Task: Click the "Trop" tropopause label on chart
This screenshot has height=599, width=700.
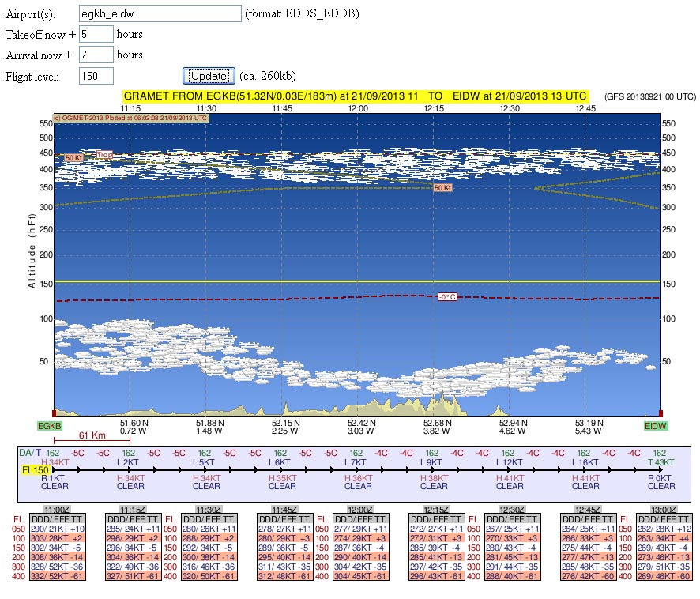Action: (x=104, y=155)
